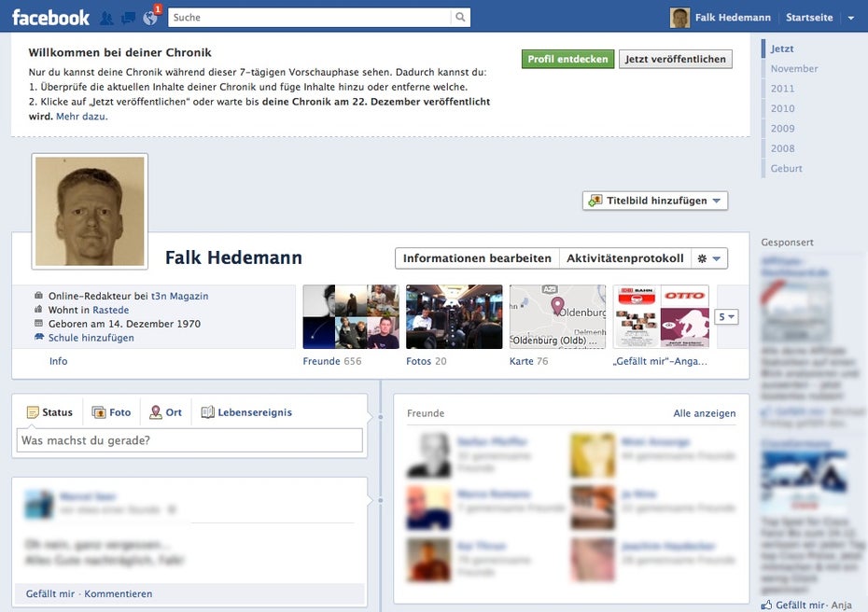Click the Lebensereignis book icon
The height and width of the screenshot is (612, 868).
(207, 412)
